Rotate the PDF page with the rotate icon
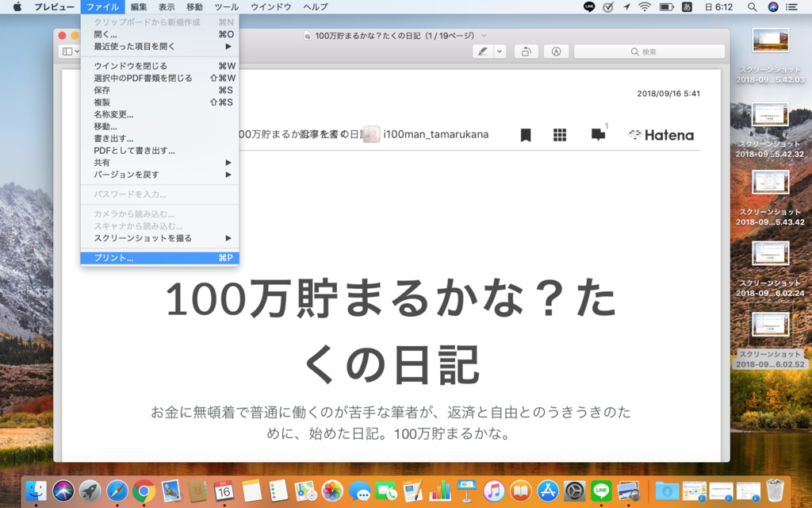Viewport: 812px width, 508px height. 526,51
